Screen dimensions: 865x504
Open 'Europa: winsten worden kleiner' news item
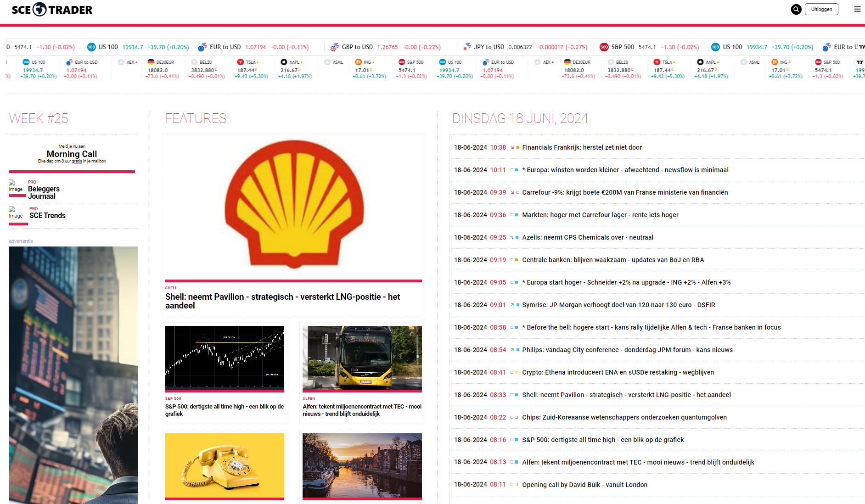pos(625,170)
